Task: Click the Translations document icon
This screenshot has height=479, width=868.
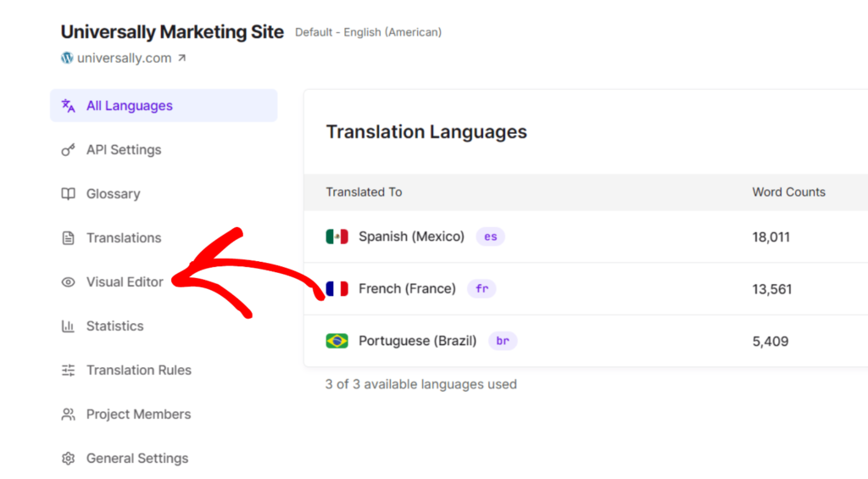Action: [68, 238]
